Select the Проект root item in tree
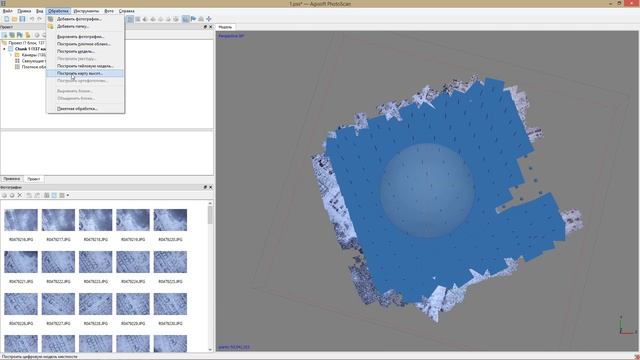The height and width of the screenshot is (360, 640). (x=24, y=43)
